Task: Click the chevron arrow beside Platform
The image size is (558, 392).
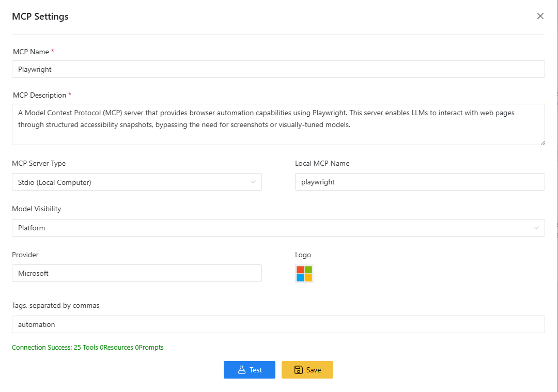Action: coord(536,228)
